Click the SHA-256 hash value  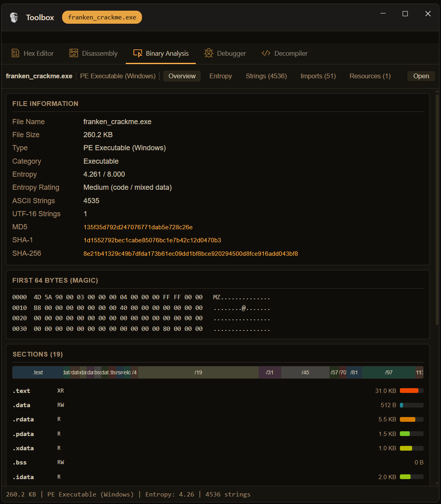pos(191,254)
